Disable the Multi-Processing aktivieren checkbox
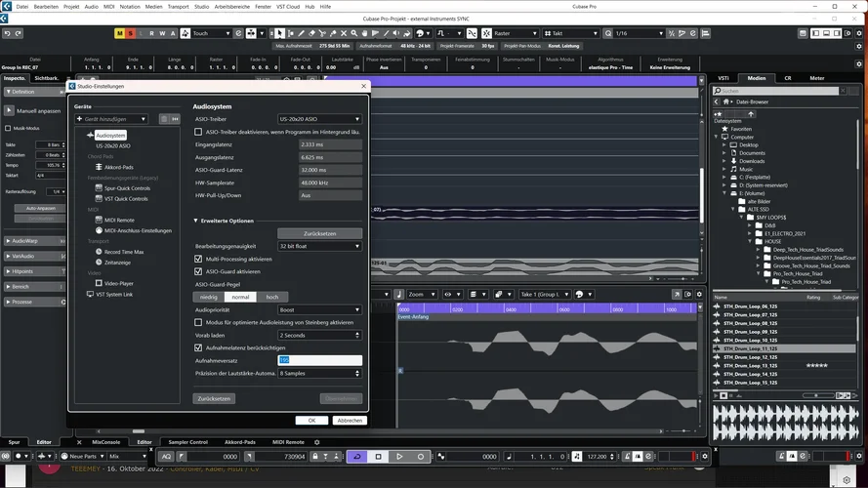The height and width of the screenshot is (488, 868). (x=199, y=259)
